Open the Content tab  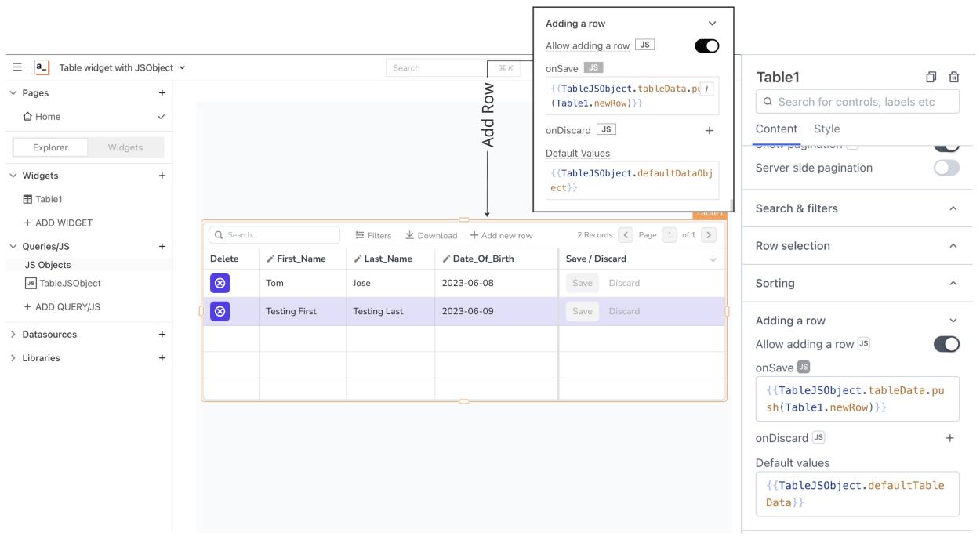click(776, 129)
